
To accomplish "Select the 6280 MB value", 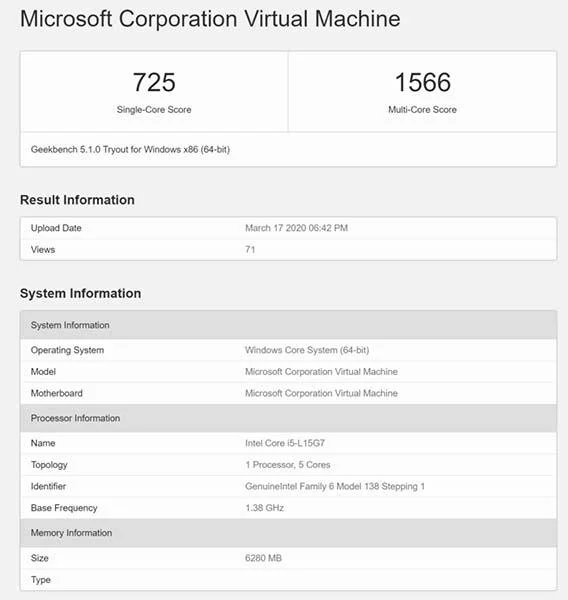I will [x=263, y=558].
